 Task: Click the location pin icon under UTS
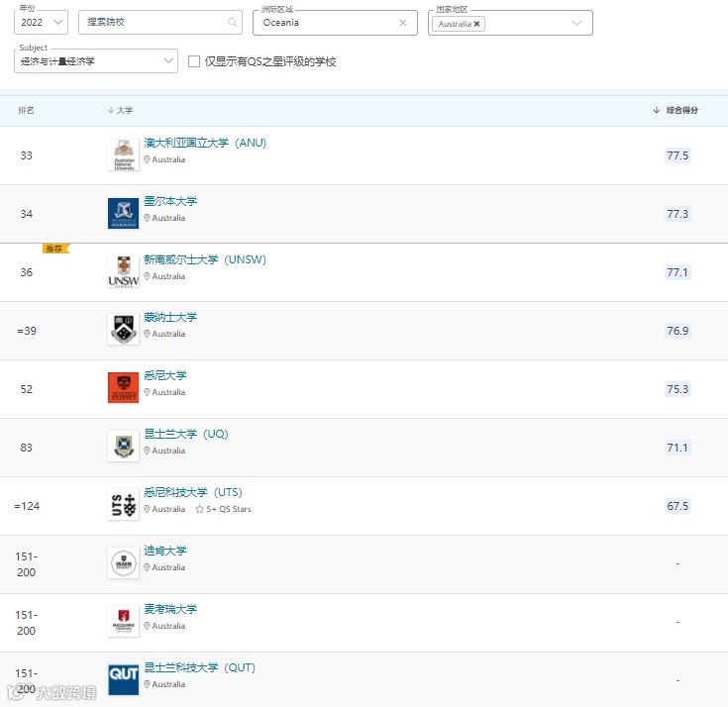tap(147, 509)
